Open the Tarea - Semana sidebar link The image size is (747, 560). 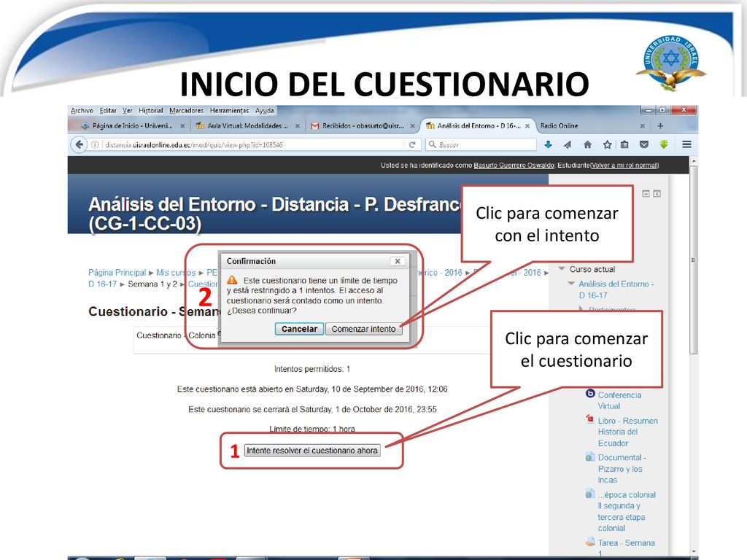(627, 542)
